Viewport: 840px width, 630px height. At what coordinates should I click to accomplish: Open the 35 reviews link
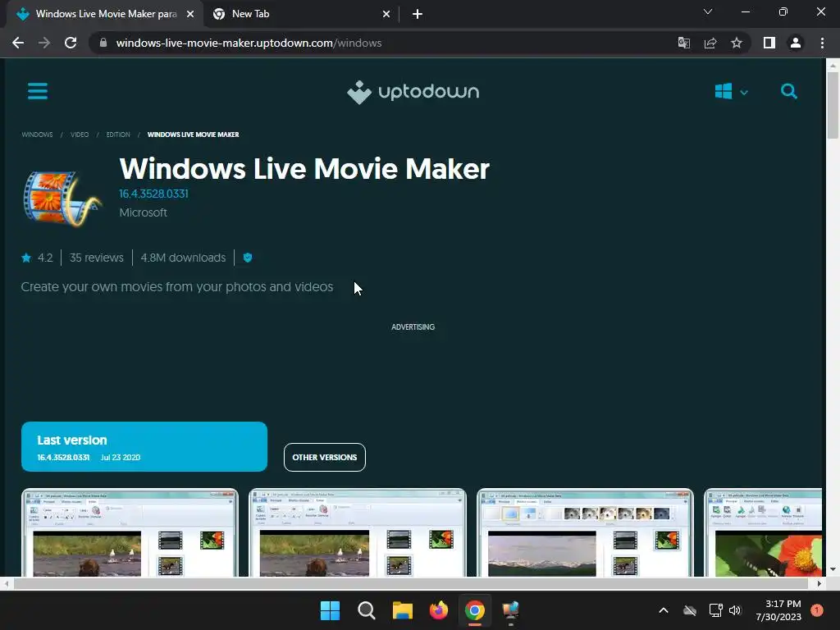coord(97,258)
